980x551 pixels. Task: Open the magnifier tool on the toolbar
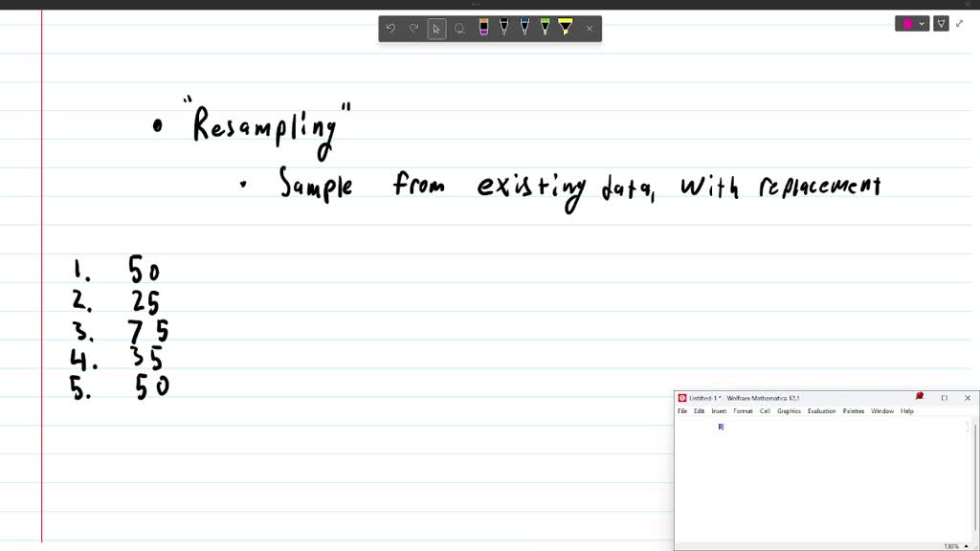pyautogui.click(x=460, y=29)
